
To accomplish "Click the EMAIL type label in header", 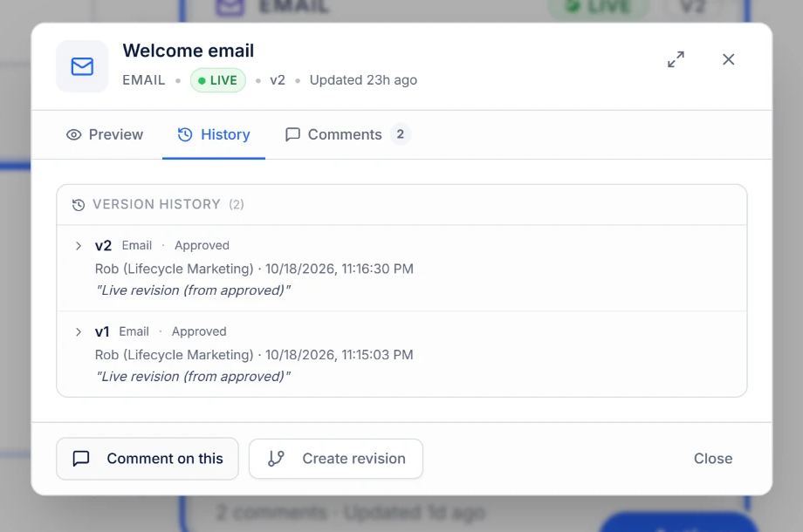I will (x=144, y=80).
